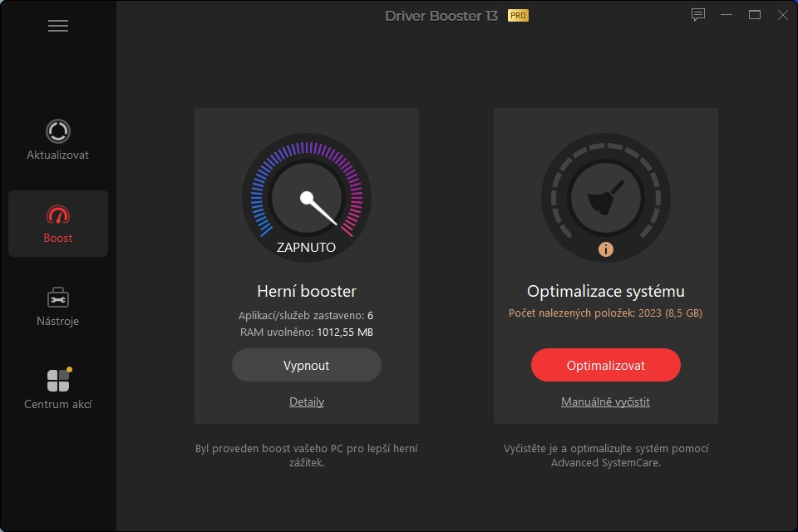This screenshot has width=798, height=532.
Task: Click the orange info icon under broom
Action: 606,249
